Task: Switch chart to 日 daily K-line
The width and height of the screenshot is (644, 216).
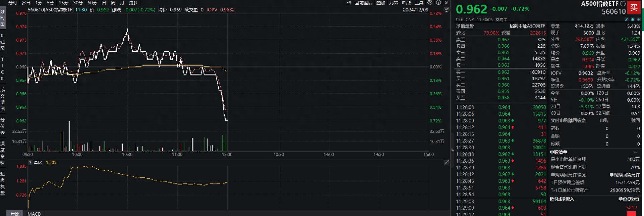Action: pos(104,3)
